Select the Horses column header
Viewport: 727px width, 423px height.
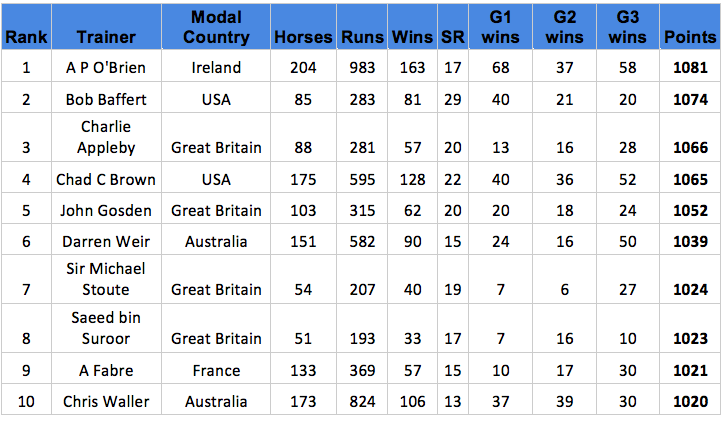click(x=303, y=37)
